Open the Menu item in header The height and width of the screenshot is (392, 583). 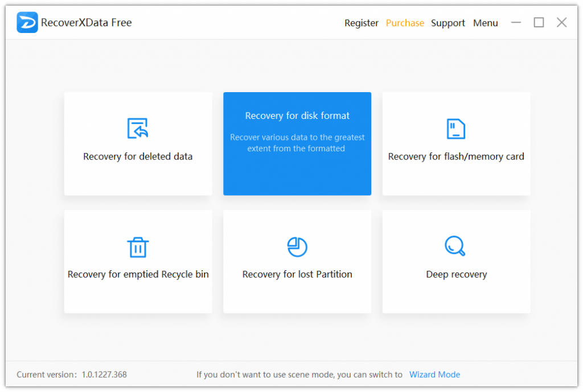click(485, 23)
